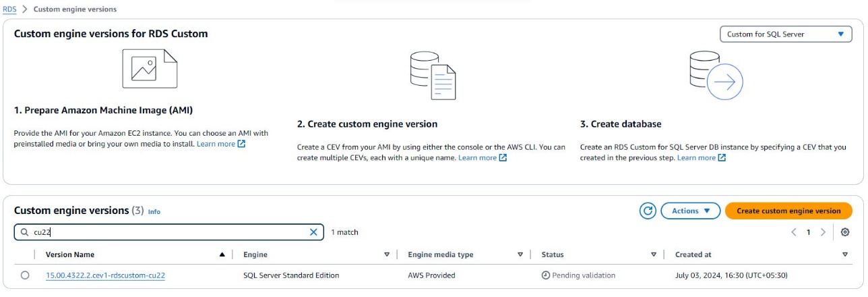Select radio button for 15.00.4322.2.cev1-rdscustom-cu22
The height and width of the screenshot is (297, 868).
click(25, 275)
